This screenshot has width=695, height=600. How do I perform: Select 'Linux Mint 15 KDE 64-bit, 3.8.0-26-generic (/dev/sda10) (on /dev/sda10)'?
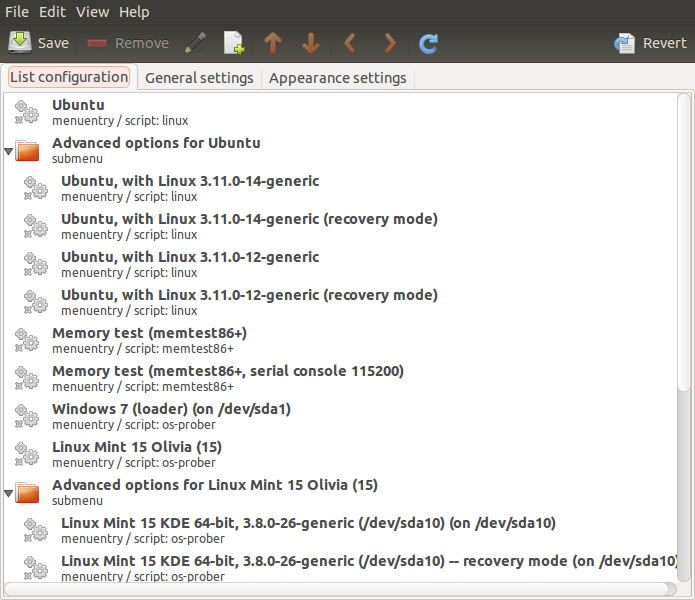pos(340,530)
